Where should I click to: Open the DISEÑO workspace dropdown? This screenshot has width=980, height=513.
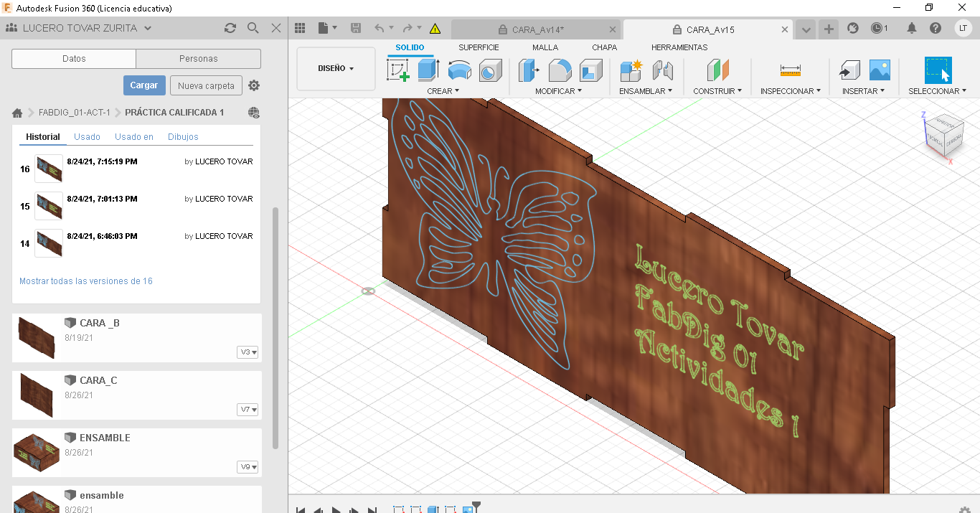click(x=336, y=68)
